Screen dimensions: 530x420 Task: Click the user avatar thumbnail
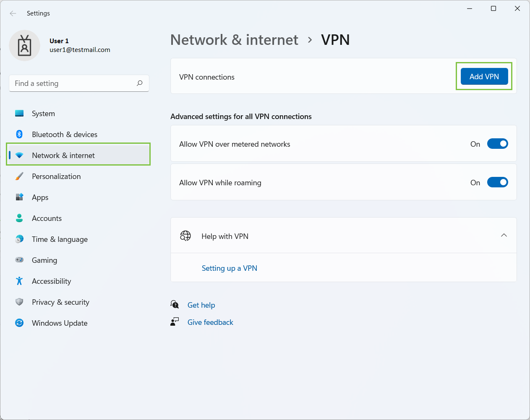point(24,45)
